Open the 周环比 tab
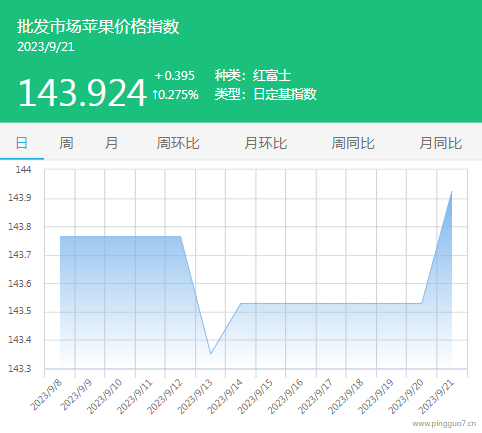The height and width of the screenshot is (433, 482). (x=178, y=143)
